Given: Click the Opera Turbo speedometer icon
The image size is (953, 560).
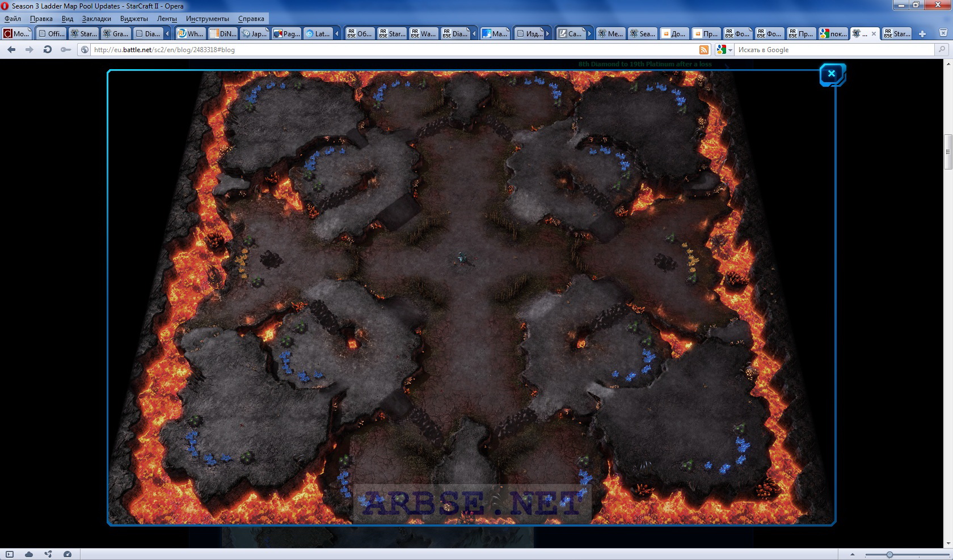Looking at the screenshot, I should (68, 554).
